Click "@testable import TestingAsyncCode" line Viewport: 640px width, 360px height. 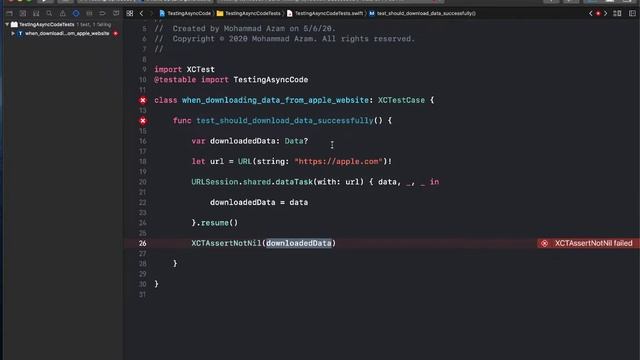231,80
